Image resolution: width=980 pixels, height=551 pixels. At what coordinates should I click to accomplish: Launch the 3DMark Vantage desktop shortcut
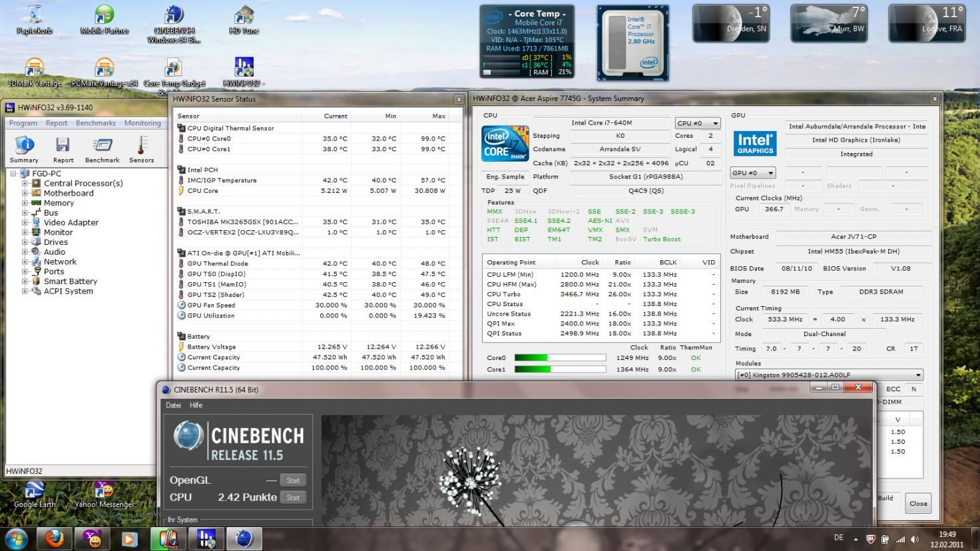(35, 73)
